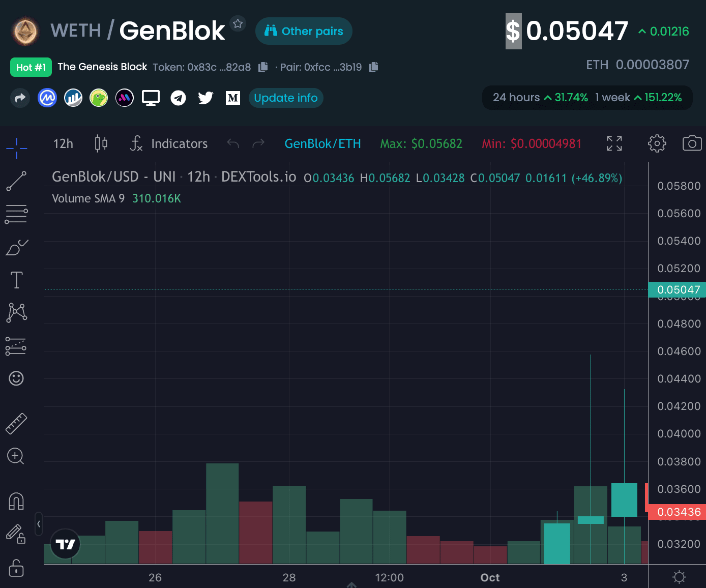Copy the token address
This screenshot has height=588, width=706.
pyautogui.click(x=263, y=67)
